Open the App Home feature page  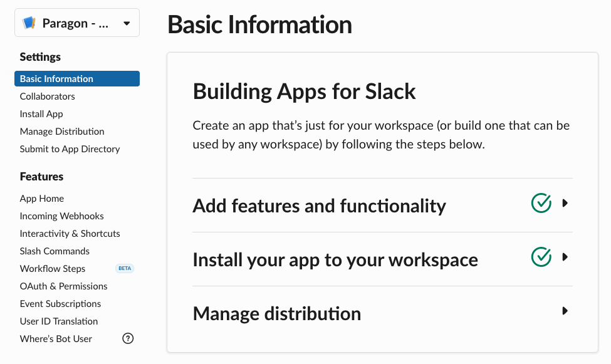click(x=42, y=199)
